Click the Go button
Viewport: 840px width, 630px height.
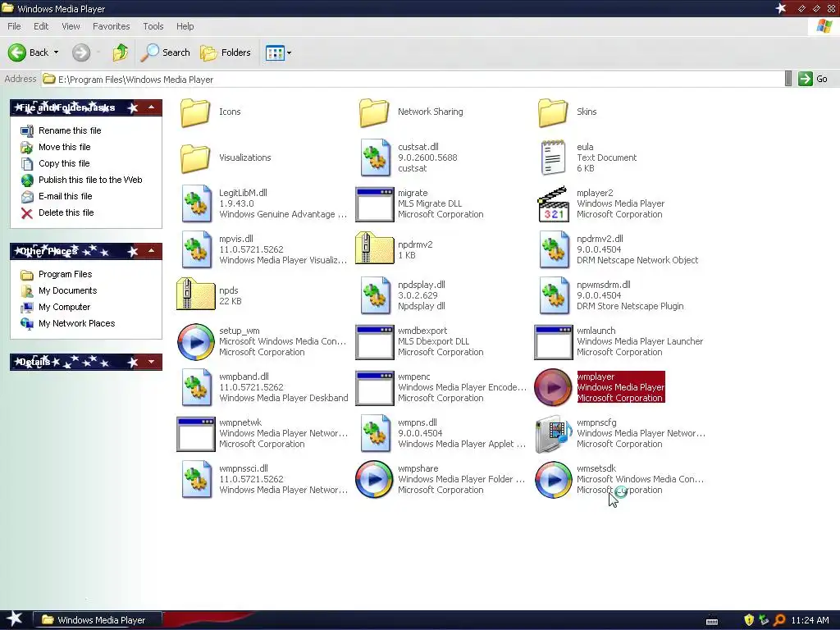(x=813, y=79)
